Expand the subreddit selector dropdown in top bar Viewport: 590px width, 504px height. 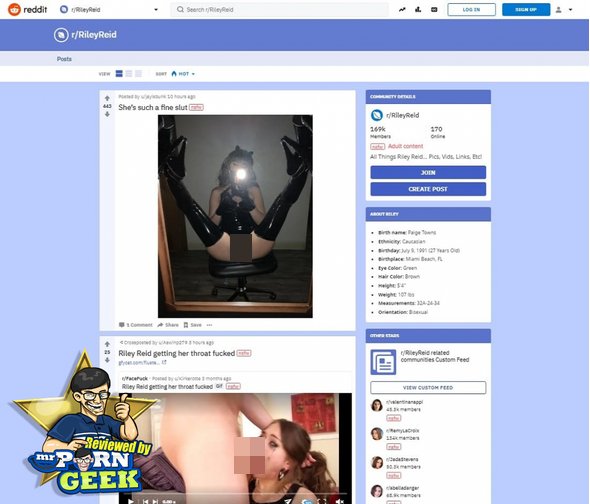click(x=156, y=9)
